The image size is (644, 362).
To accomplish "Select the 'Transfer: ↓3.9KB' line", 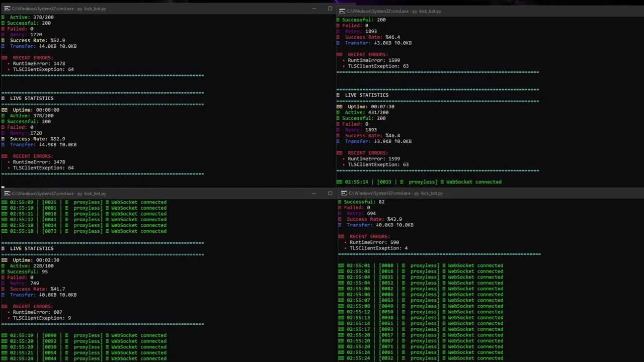I will tap(374, 142).
